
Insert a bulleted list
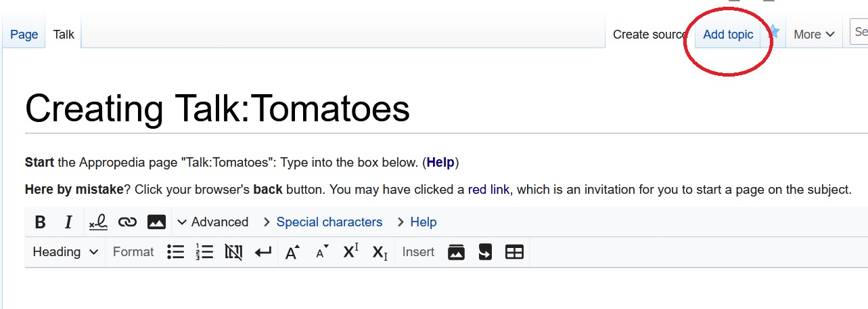[x=176, y=252]
